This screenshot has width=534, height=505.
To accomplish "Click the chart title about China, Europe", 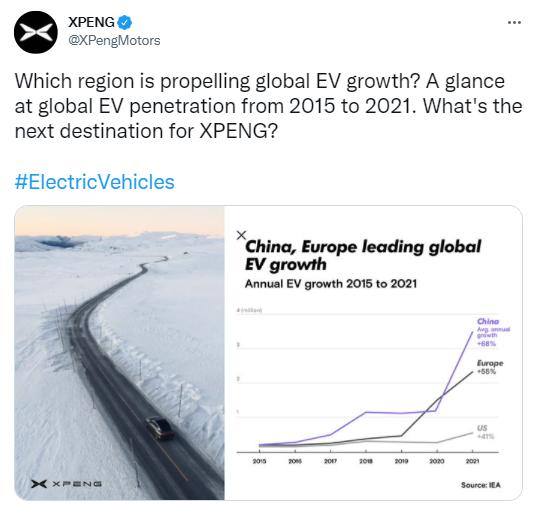I will click(363, 255).
